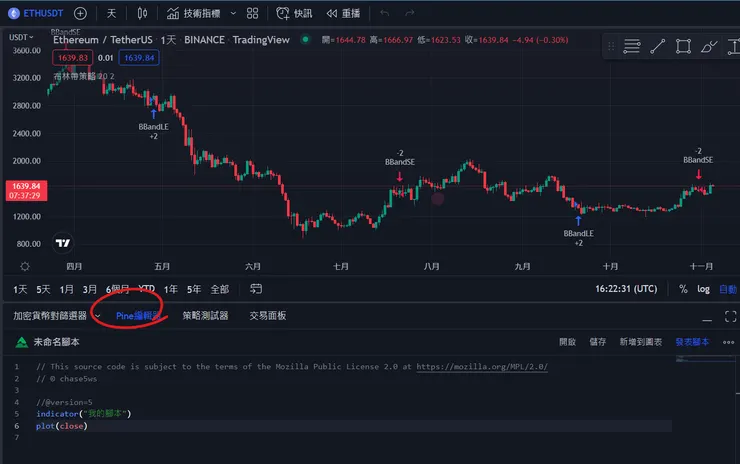The height and width of the screenshot is (464, 740).
Task: Click the current price label 1639.84
Action: [26, 191]
